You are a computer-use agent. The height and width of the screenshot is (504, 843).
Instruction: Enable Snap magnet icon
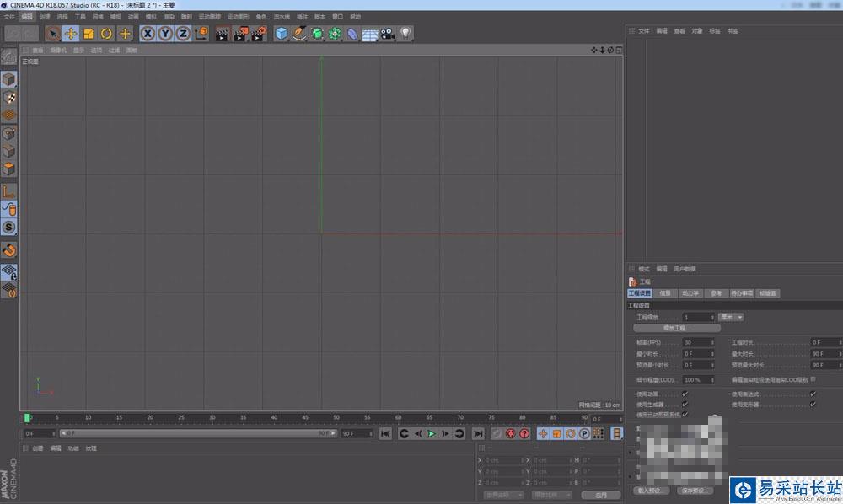click(x=9, y=249)
